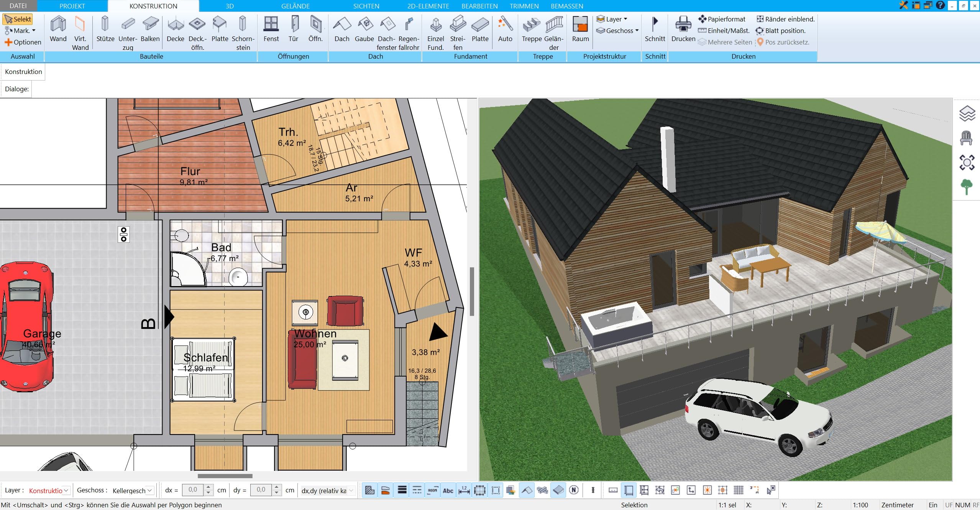Select the Treppe stairs tool

532,29
